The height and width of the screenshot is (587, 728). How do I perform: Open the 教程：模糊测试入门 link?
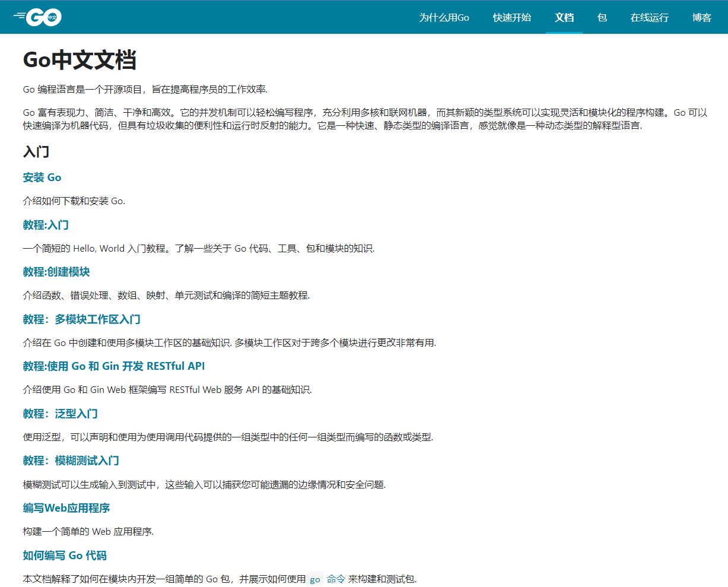[71, 461]
